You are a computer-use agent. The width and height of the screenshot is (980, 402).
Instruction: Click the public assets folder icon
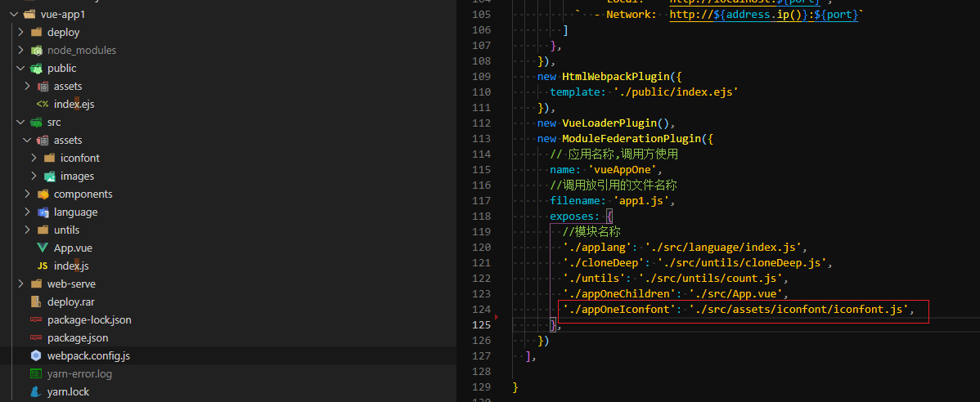coord(43,86)
